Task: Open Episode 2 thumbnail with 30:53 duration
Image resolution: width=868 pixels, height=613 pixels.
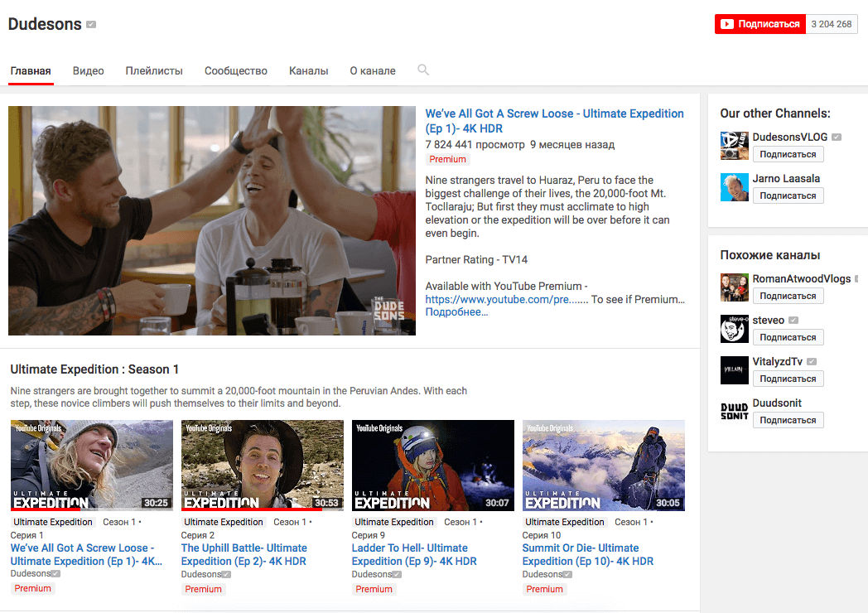Action: [x=263, y=466]
